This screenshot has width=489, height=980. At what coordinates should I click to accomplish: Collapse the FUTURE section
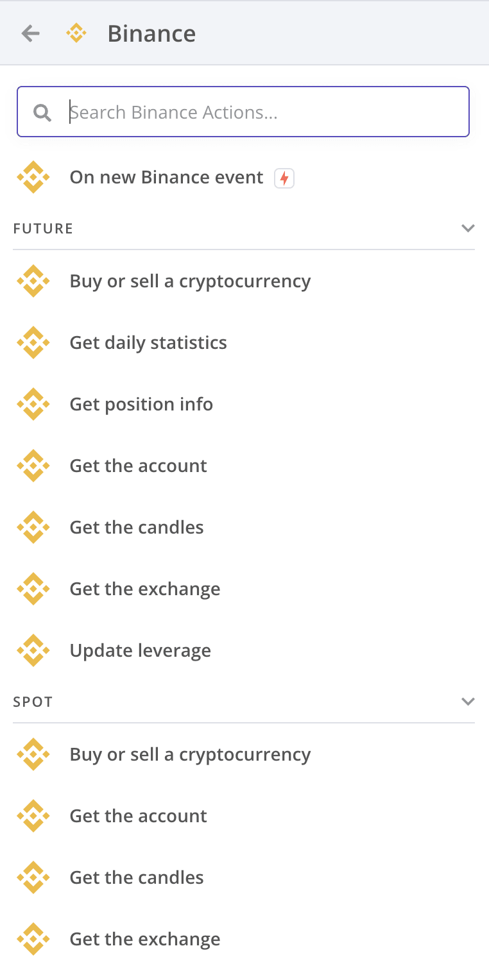468,228
